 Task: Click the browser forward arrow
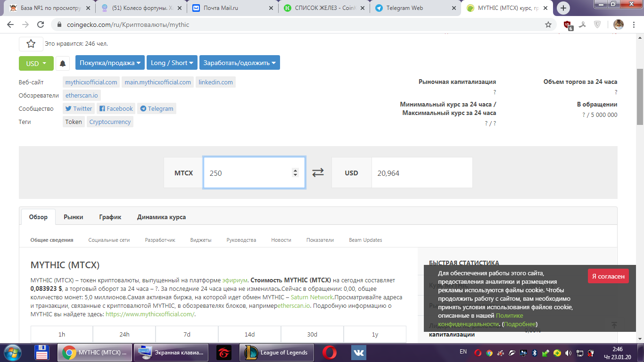click(25, 25)
